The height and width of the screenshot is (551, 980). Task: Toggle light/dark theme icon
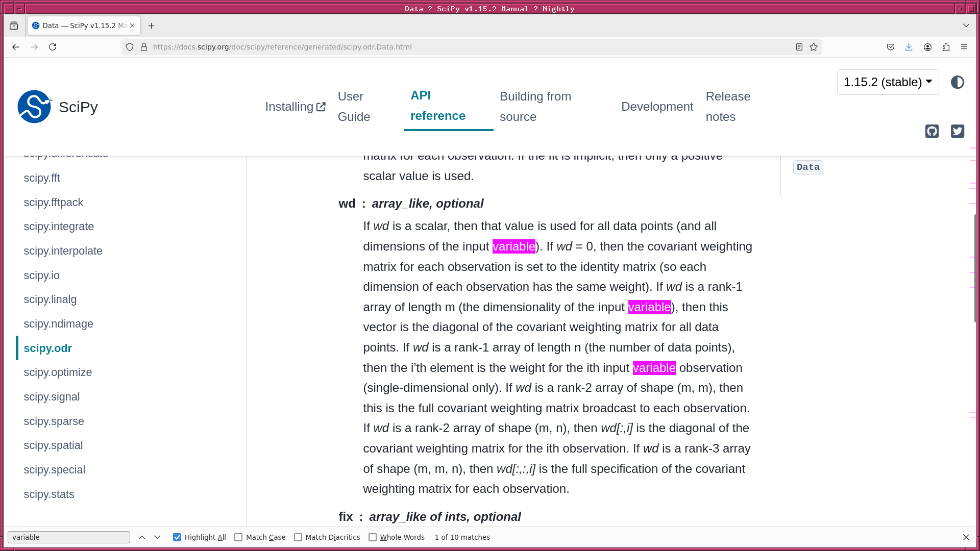(x=958, y=82)
